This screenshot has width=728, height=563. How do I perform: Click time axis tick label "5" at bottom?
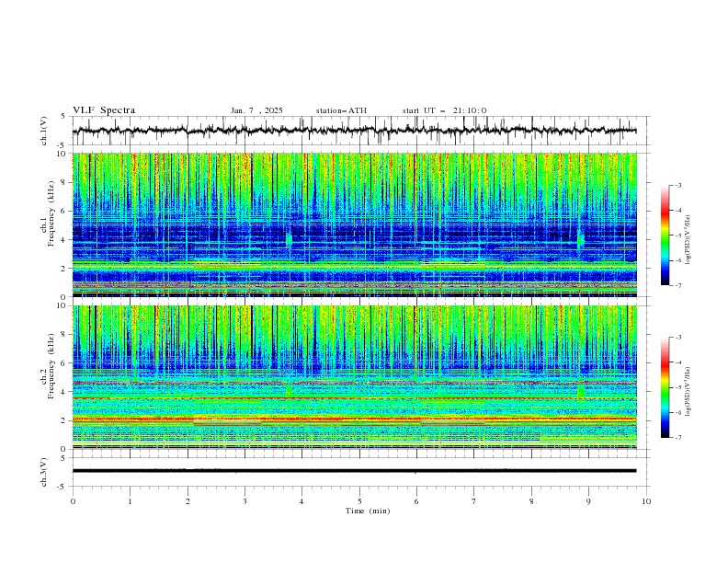359,501
